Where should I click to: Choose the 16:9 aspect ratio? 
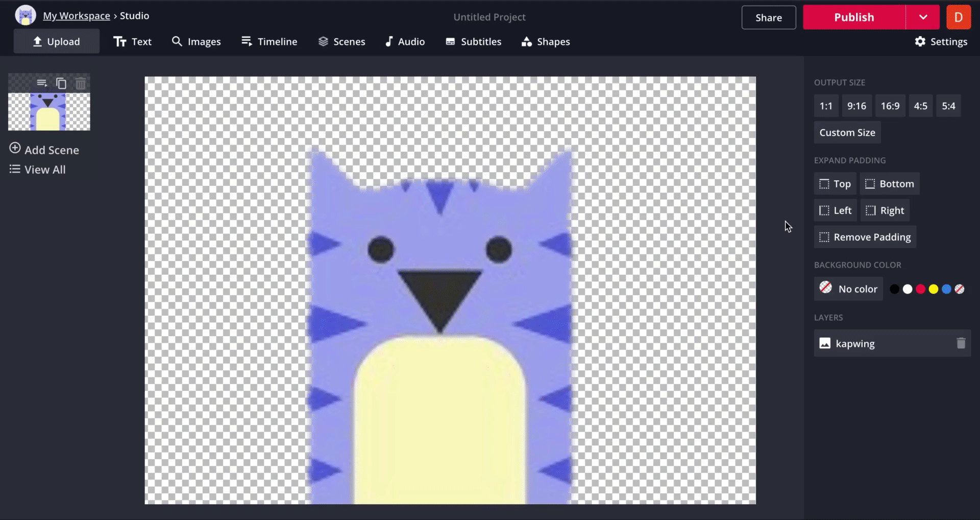890,106
